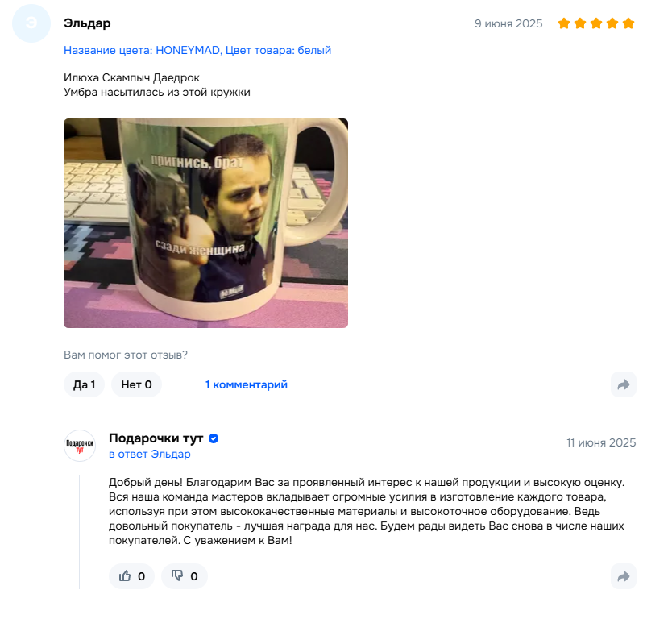Click the seller's reply text paragraph

point(367,511)
